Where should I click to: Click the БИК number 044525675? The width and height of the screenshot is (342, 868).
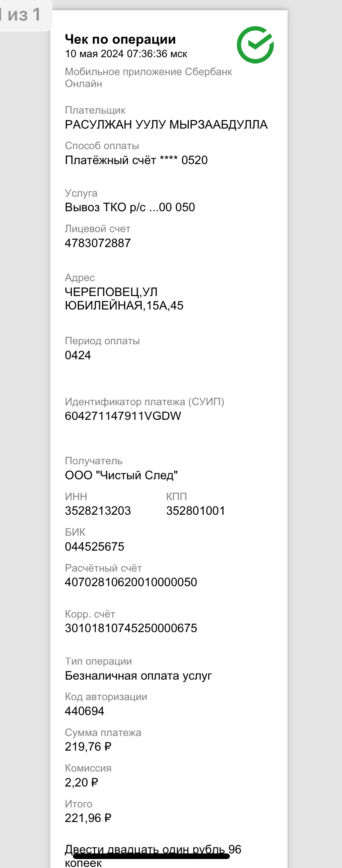(94, 547)
